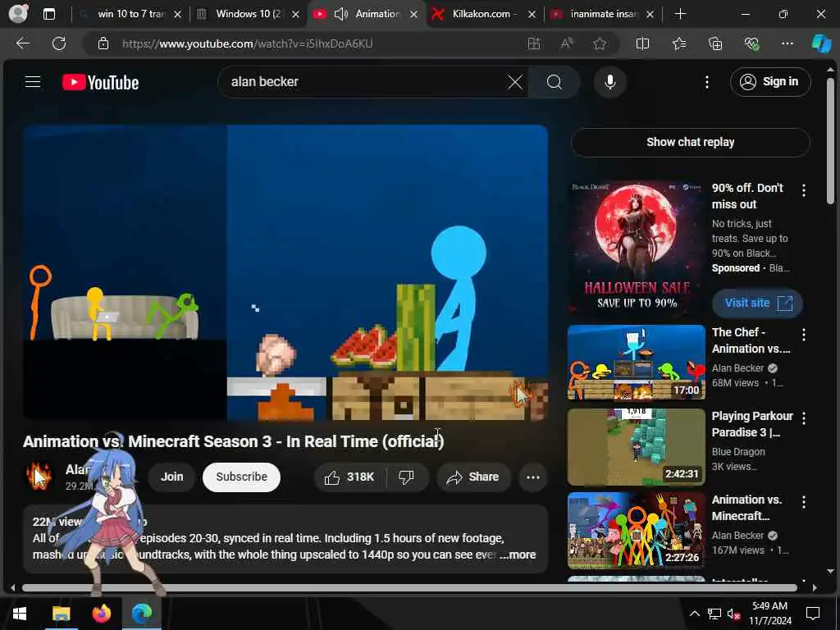Open options for Playing Parkour Paradise video
Image resolution: width=840 pixels, height=630 pixels.
point(803,418)
